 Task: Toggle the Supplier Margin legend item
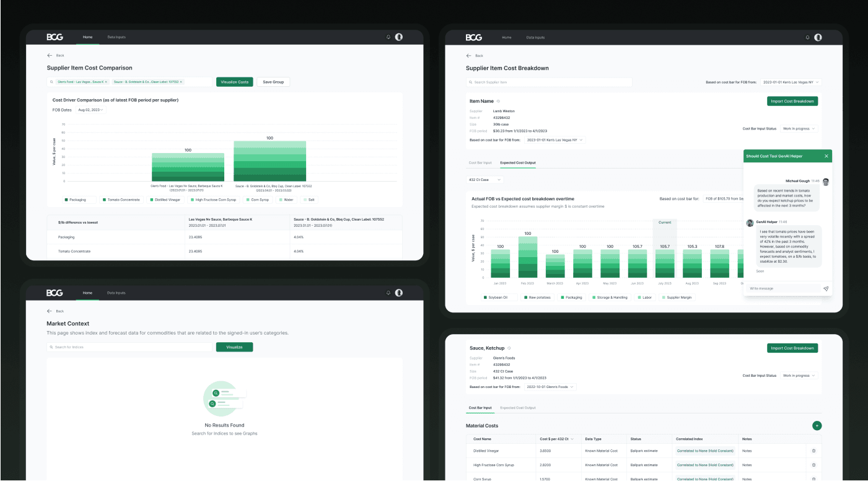(678, 298)
